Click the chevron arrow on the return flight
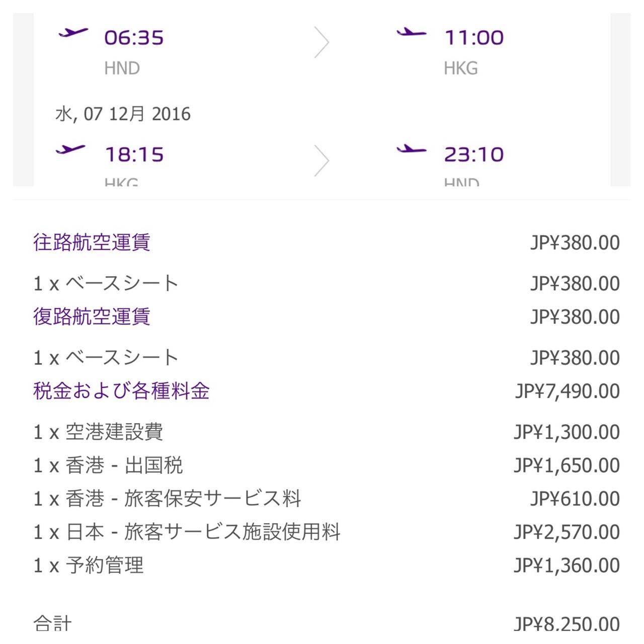The image size is (644, 644). 321,161
